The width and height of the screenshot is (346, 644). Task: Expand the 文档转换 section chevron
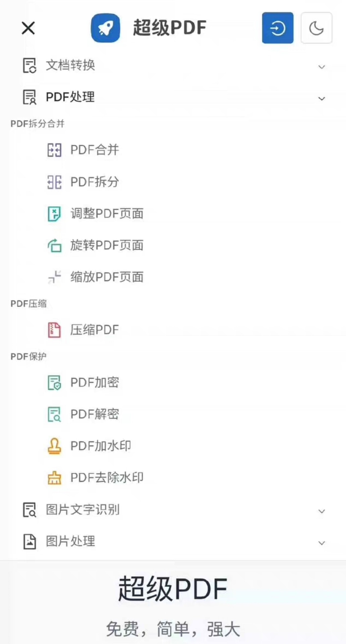coord(322,67)
